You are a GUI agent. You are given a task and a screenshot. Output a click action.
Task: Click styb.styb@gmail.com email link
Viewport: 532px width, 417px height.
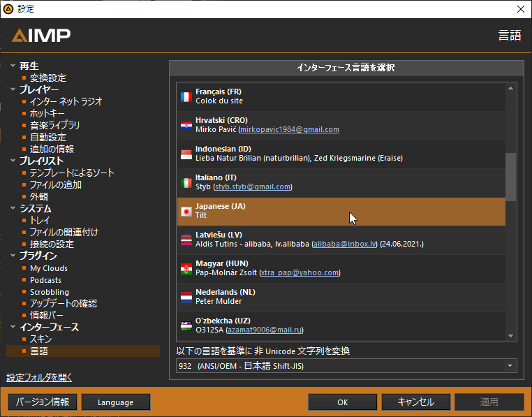coord(253,186)
